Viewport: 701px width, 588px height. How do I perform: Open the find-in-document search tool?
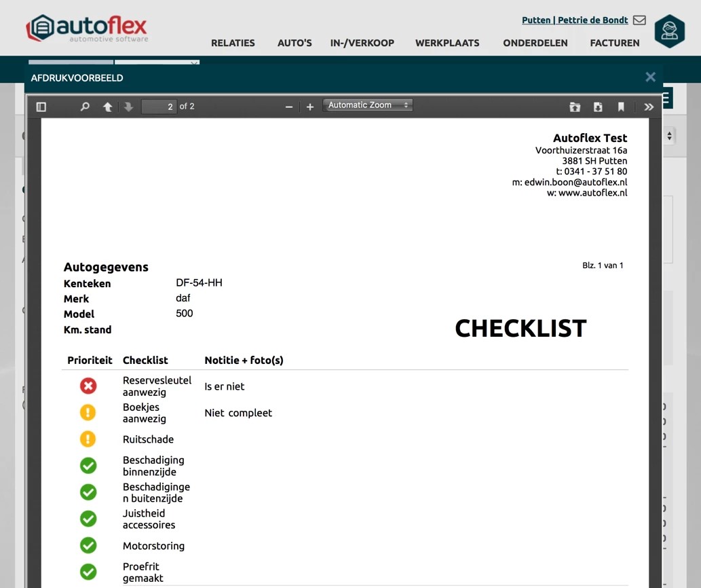[85, 107]
